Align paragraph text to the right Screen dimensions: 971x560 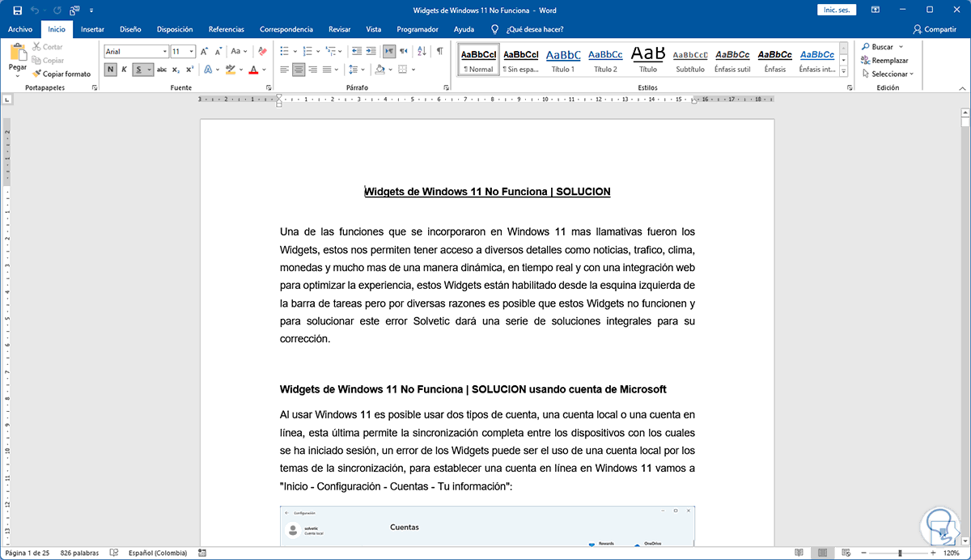point(313,70)
